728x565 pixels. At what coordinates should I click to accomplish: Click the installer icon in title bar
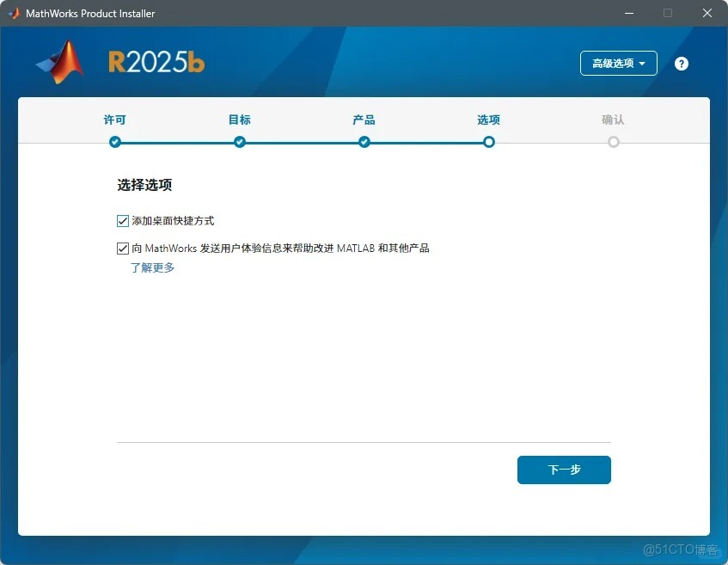(x=12, y=13)
